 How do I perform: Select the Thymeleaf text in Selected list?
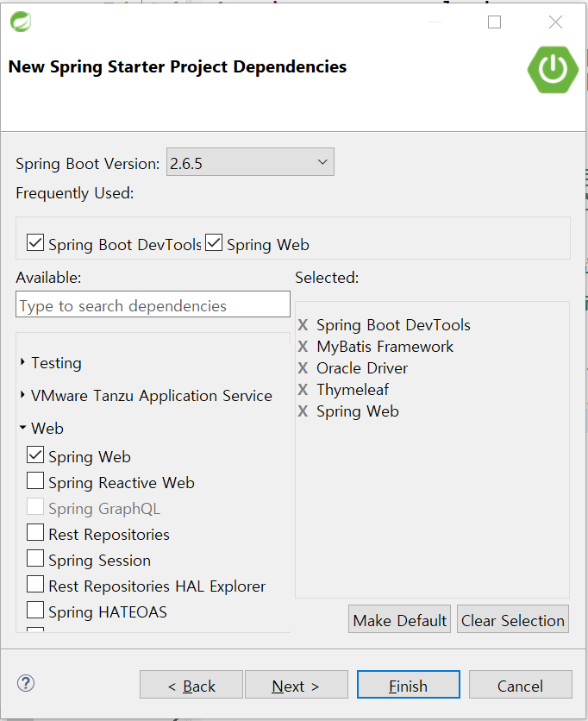click(353, 390)
